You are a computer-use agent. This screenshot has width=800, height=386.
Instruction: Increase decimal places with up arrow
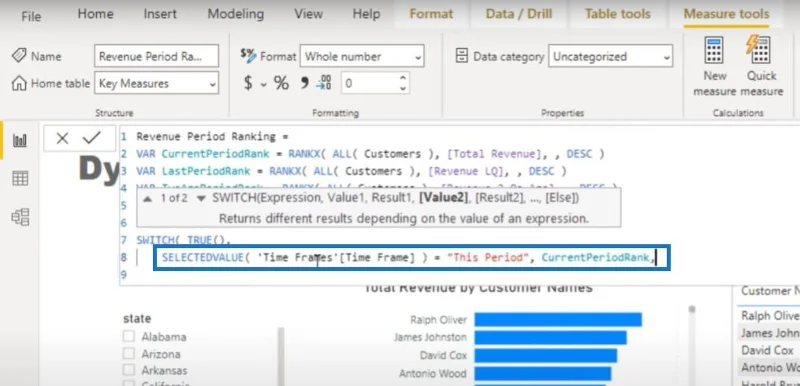coord(403,78)
